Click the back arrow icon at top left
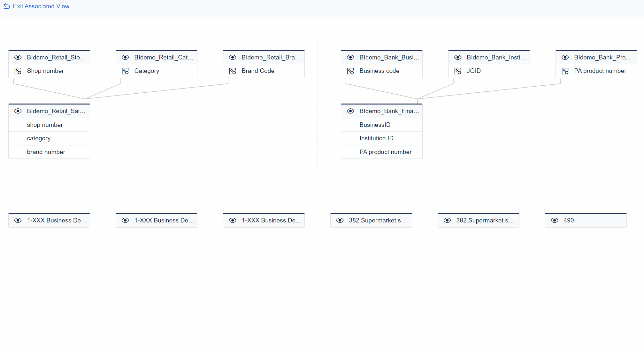Viewport: 644px width, 349px height. [x=6, y=6]
